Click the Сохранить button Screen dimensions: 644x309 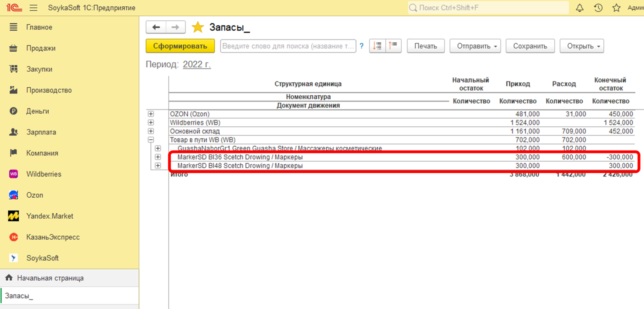[x=530, y=46]
